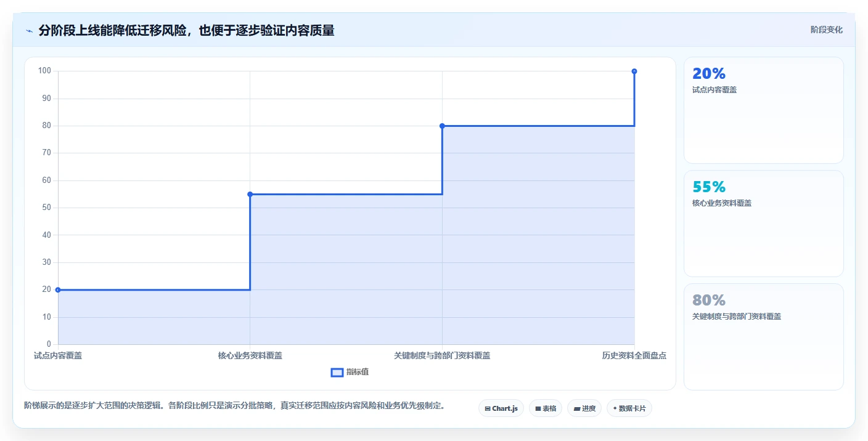
Task: Click x-axis label 历史资料全面盘点
Action: pyautogui.click(x=634, y=355)
